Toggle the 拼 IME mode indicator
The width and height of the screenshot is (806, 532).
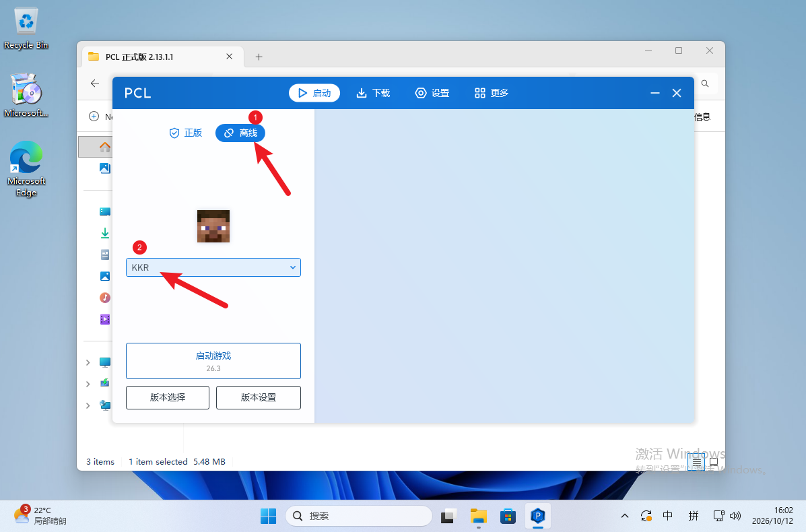pos(694,516)
